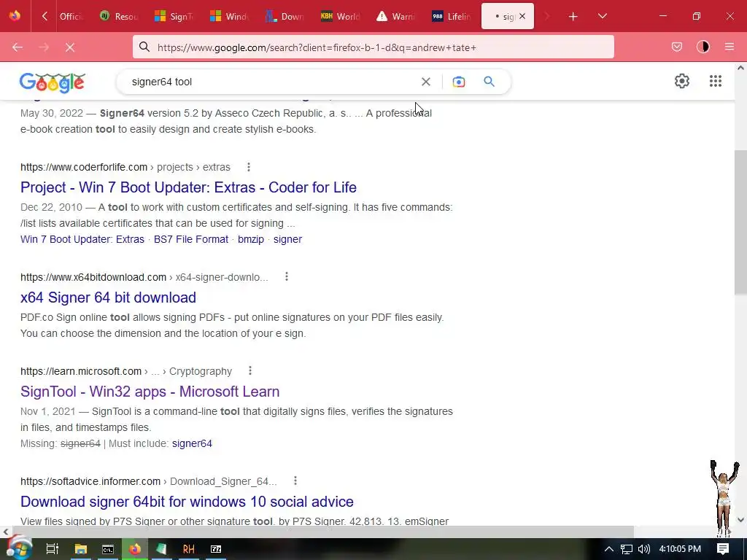
Task: Open options for the coderforlife.com result
Action: click(249, 167)
